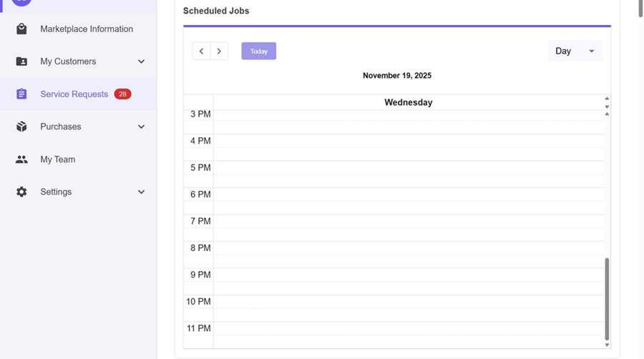Click the My Team people icon
Screen dimensions: 644x359
click(x=21, y=159)
